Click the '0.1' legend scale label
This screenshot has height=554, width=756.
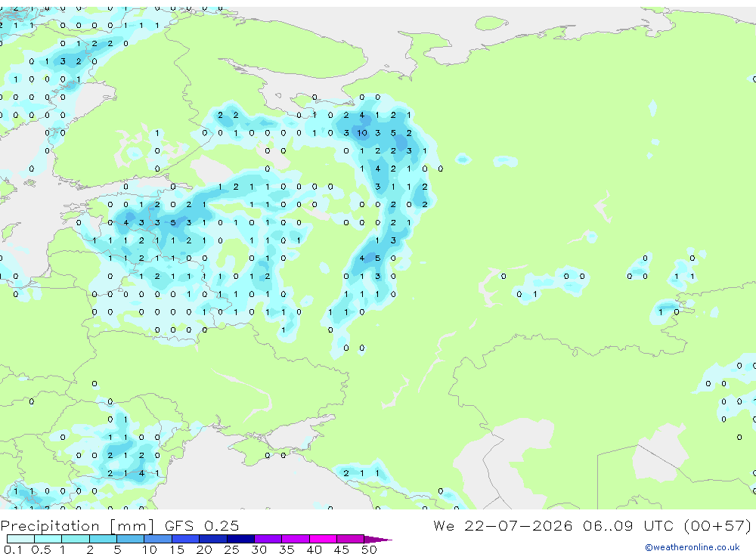(x=13, y=549)
